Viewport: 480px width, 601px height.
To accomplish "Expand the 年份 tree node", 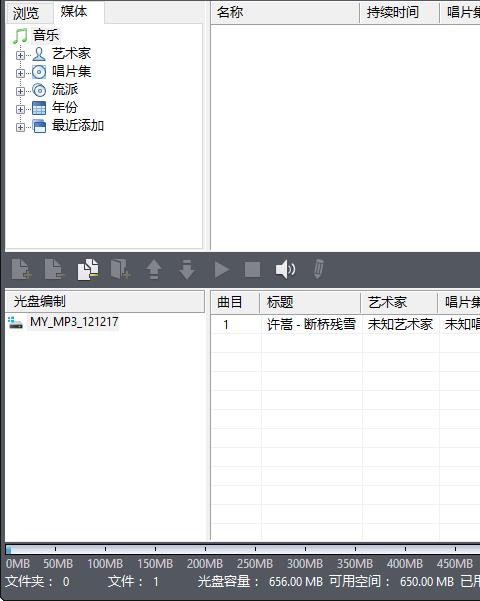I will click(20, 109).
